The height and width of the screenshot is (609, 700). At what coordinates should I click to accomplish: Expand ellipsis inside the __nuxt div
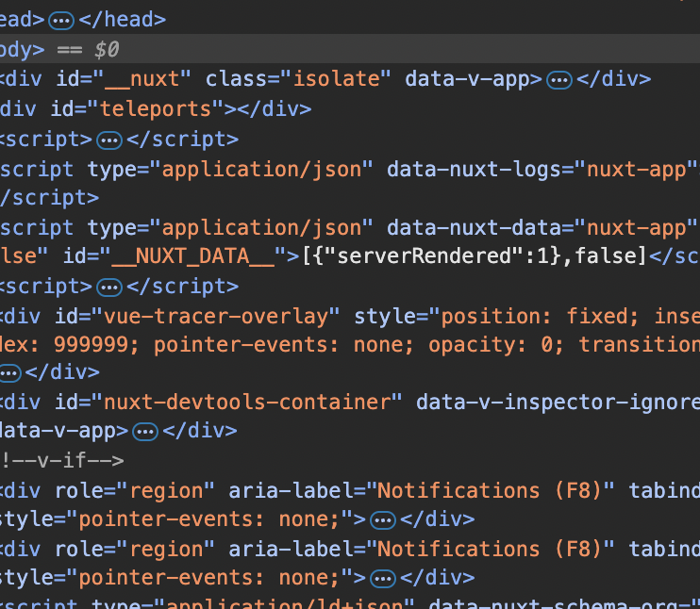pos(559,80)
